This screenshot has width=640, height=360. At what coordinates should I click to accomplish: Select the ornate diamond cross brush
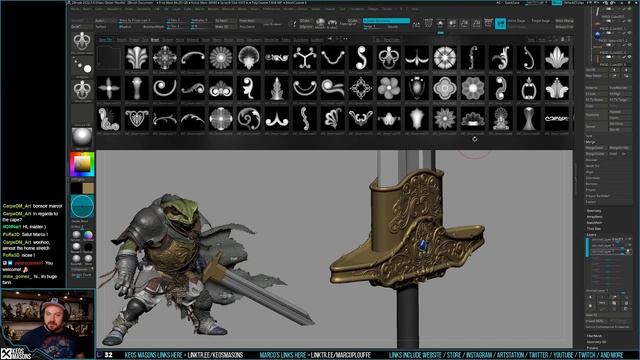165,58
